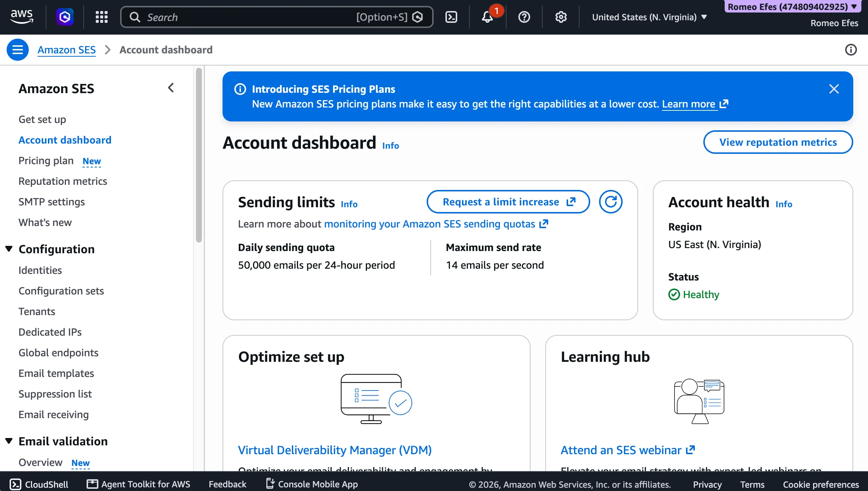Viewport: 868px width, 491px height.
Task: Follow the Learn more pricing link
Action: 695,104
